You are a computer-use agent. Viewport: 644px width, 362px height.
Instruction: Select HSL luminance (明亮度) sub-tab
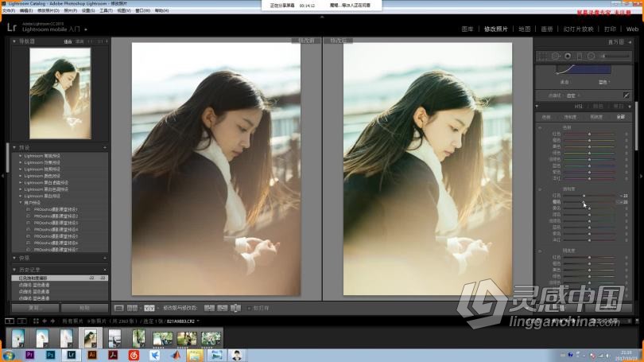click(x=596, y=117)
